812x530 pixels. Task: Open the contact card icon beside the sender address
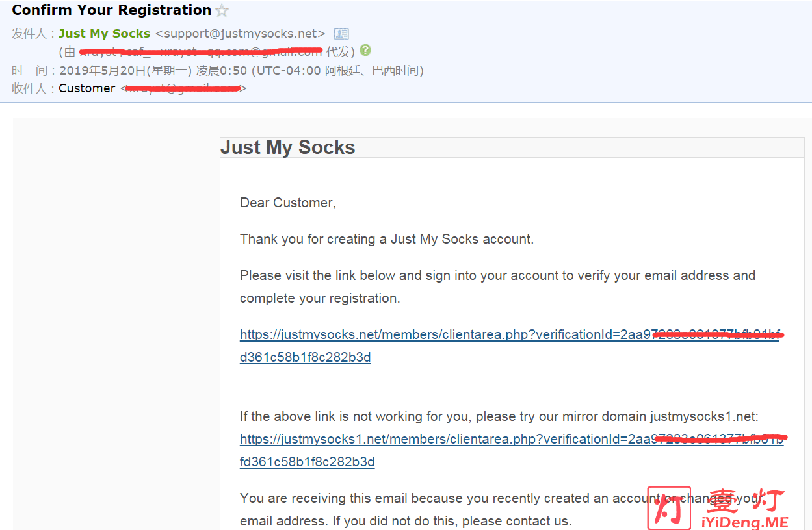point(341,34)
